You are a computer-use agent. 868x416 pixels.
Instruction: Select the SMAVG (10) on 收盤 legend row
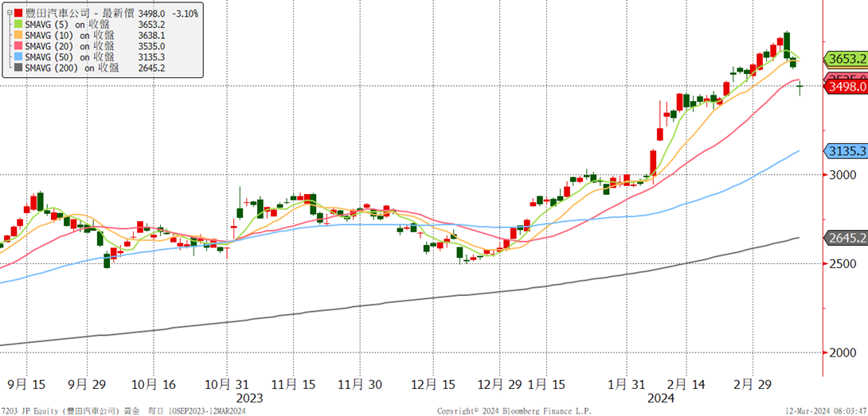(x=89, y=35)
